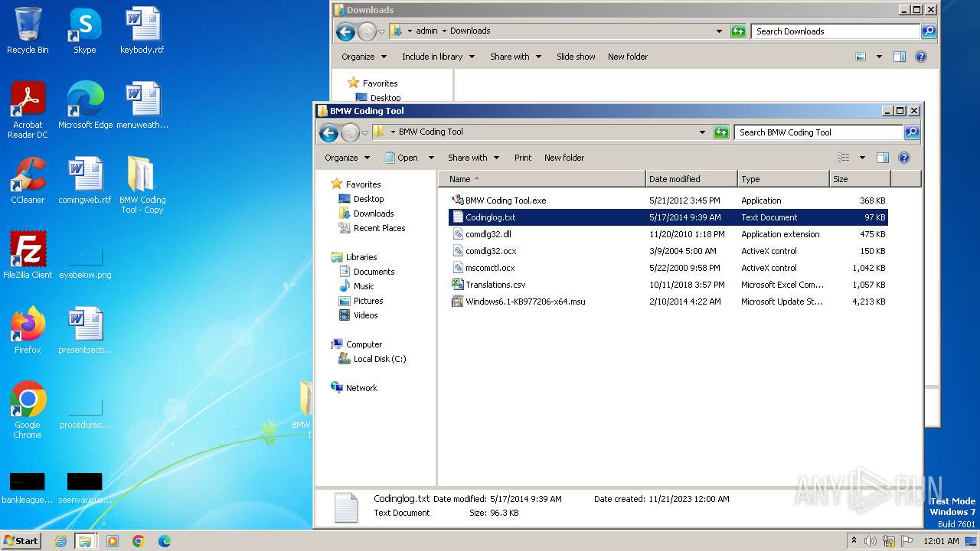
Task: Select Recent Places in navigation pane
Action: point(379,228)
